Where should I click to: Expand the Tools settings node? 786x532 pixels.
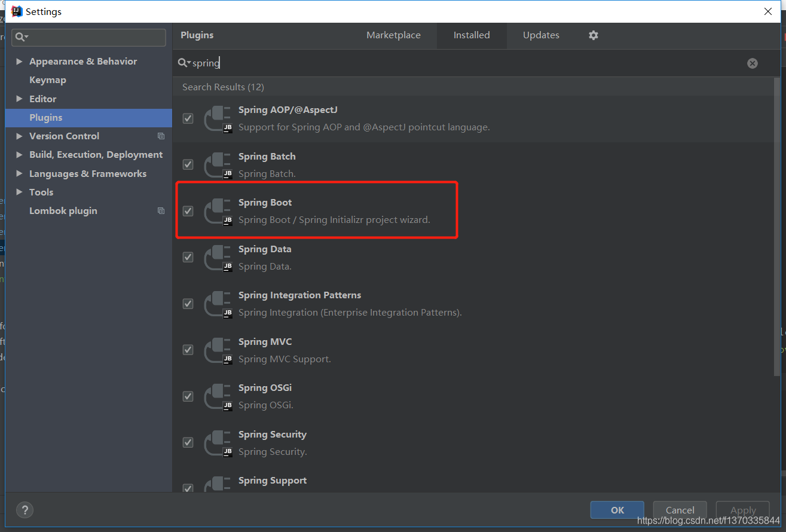[19, 192]
